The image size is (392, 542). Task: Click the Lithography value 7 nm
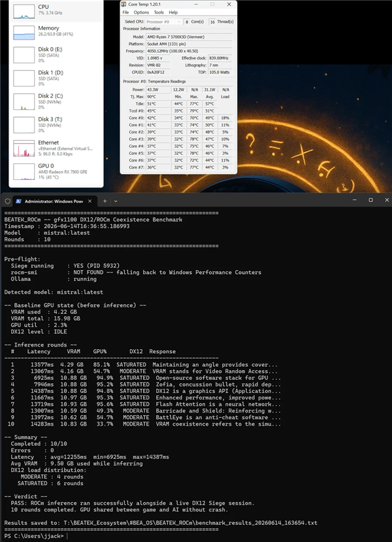[220, 65]
